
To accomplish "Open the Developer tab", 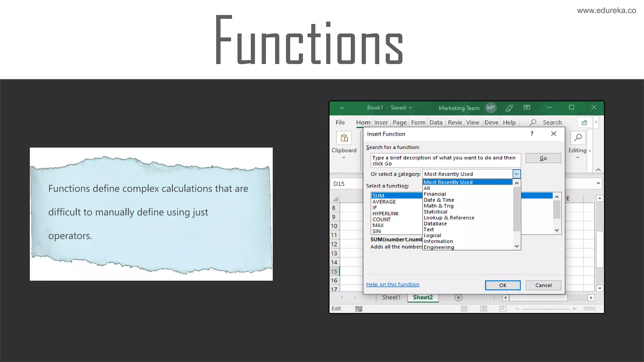I will 491,122.
